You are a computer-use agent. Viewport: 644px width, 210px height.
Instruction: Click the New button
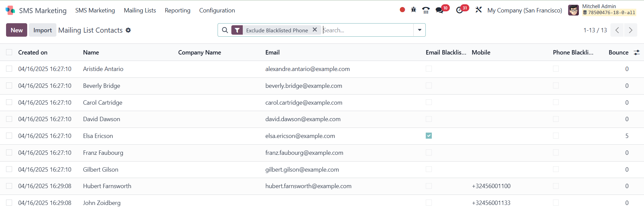click(x=16, y=30)
